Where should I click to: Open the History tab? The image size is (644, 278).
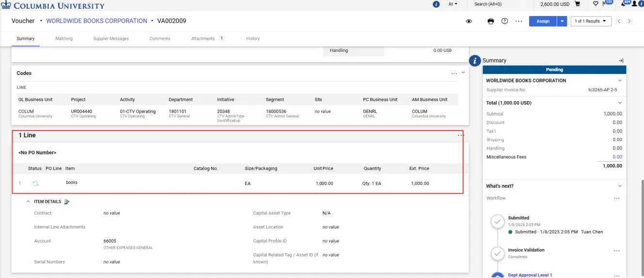click(x=253, y=39)
